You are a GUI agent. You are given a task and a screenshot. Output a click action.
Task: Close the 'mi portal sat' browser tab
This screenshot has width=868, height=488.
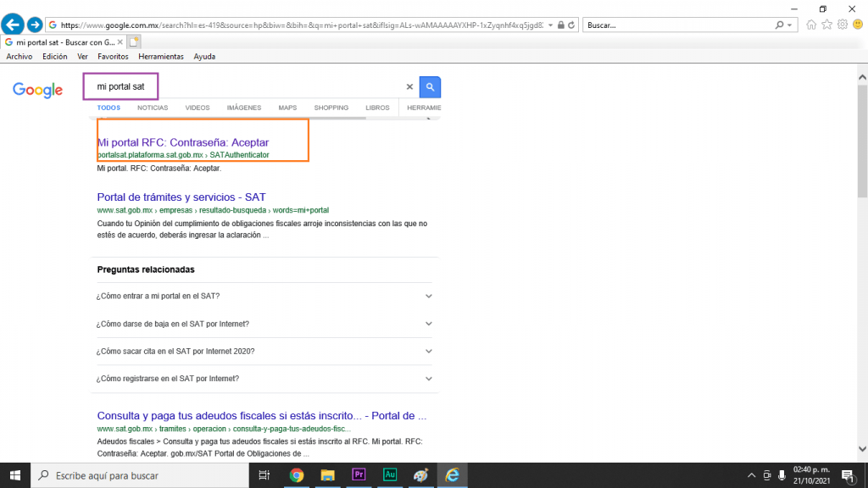pos(120,42)
